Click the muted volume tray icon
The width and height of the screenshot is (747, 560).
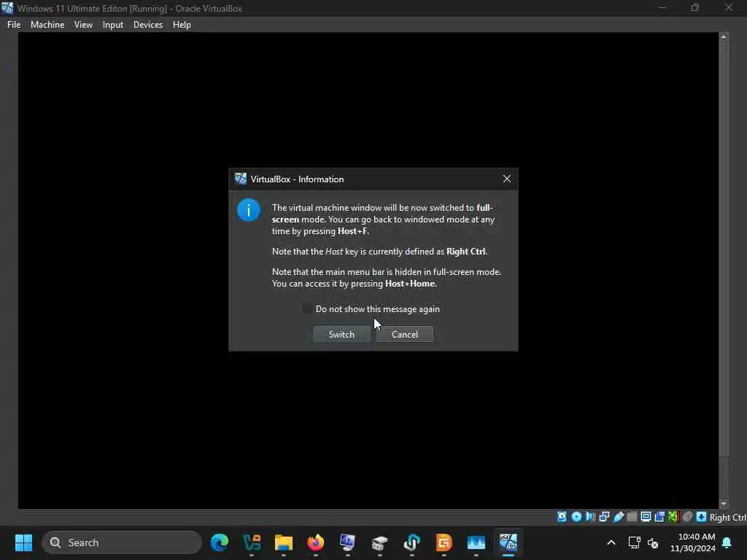pyautogui.click(x=653, y=542)
